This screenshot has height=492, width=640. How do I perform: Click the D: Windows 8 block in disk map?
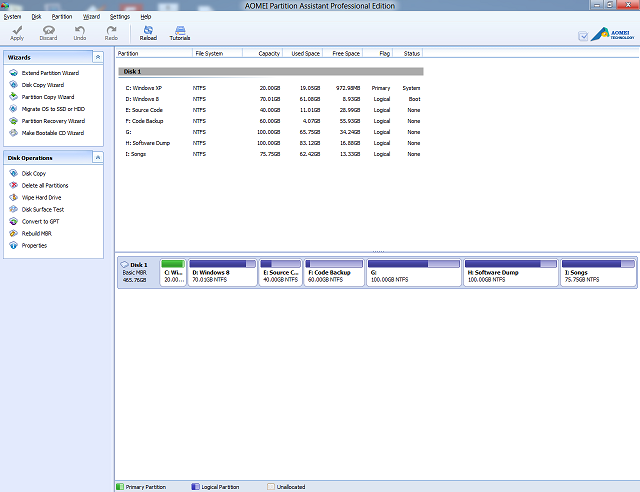tap(222, 272)
